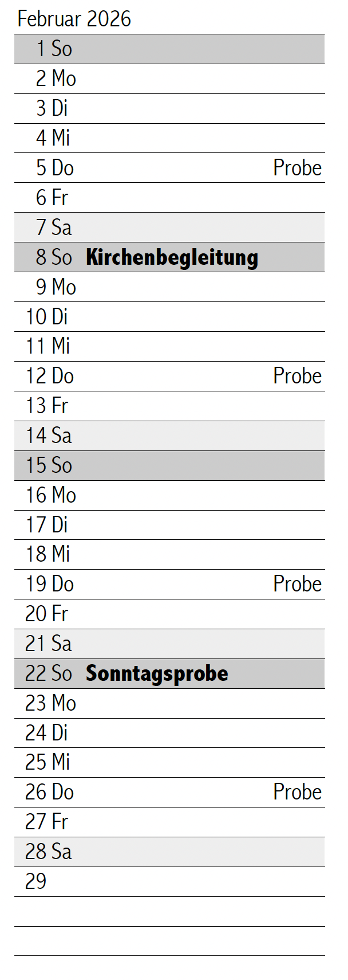Screen dimensions: 348x980
Task: Select the Kirchenbegleitung event on 8 So
Action: pos(172,257)
